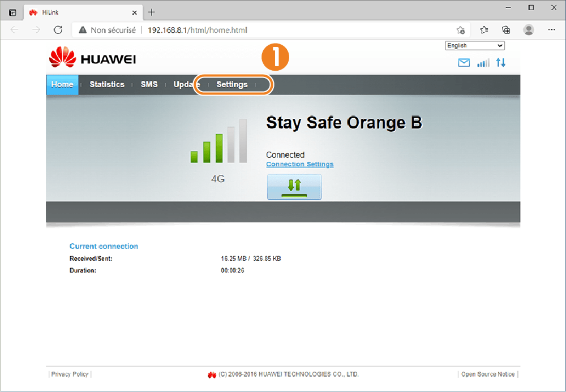Screen dimensions: 566x392
Task: Open the browser Favorites list icon
Action: pos(484,30)
